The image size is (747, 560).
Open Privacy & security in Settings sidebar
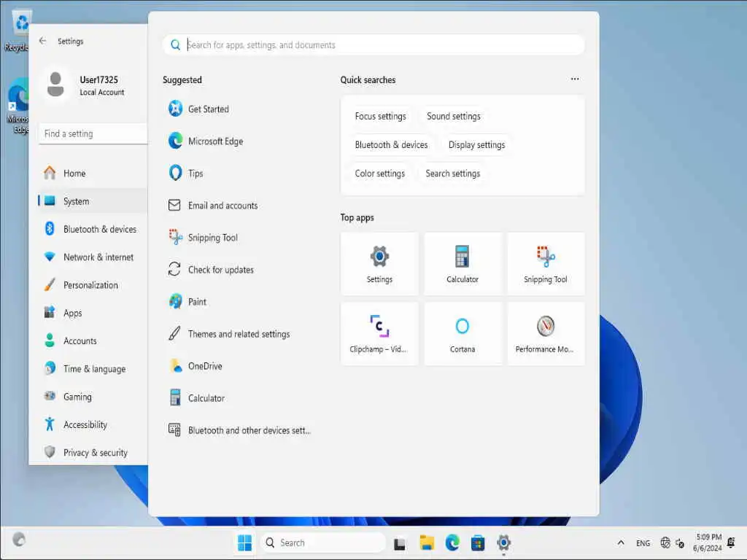coord(92,452)
